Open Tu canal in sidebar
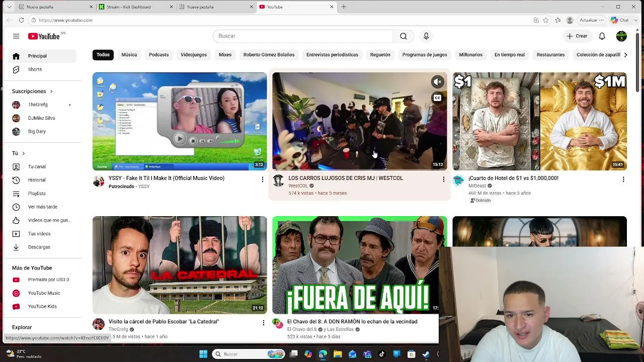644x362 pixels. click(x=37, y=166)
